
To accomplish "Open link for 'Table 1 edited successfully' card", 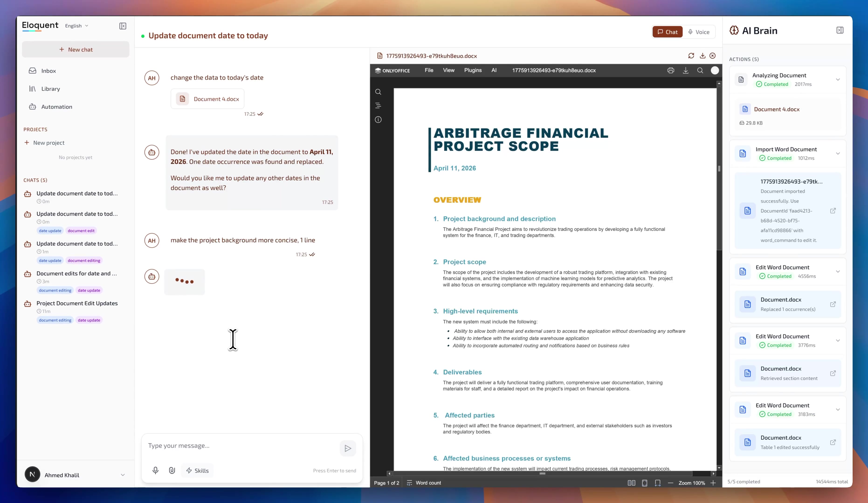I will pos(833,442).
